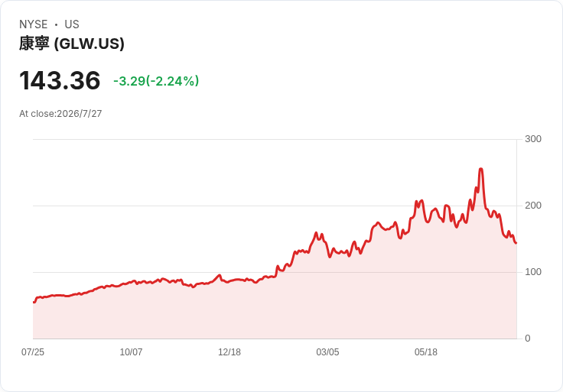Select the 03/05 x-axis date label
Screen dimensions: 563x392
(327, 352)
